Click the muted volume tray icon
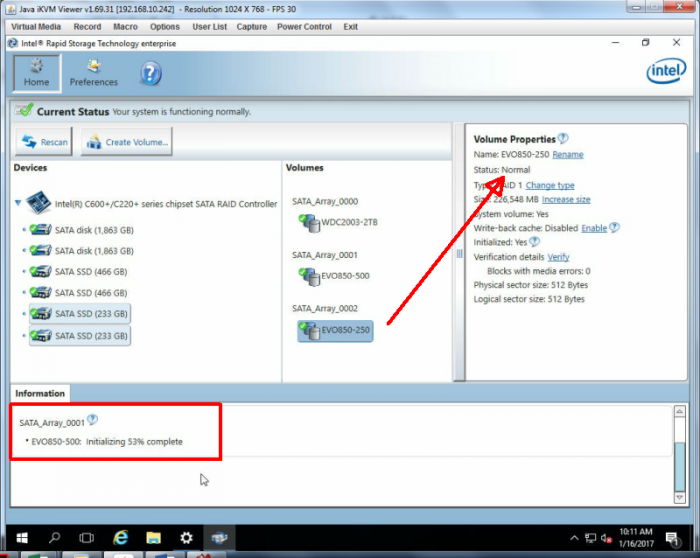This screenshot has height=558, width=700. (x=606, y=538)
